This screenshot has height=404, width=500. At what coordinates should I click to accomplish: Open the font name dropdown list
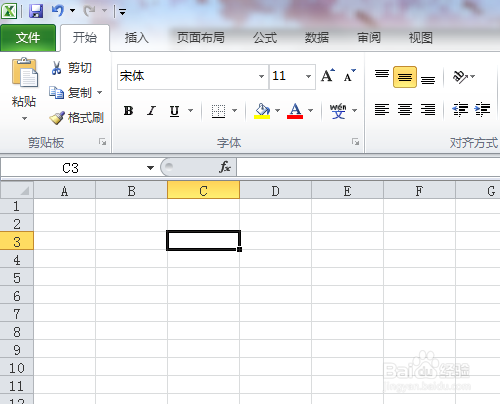262,76
